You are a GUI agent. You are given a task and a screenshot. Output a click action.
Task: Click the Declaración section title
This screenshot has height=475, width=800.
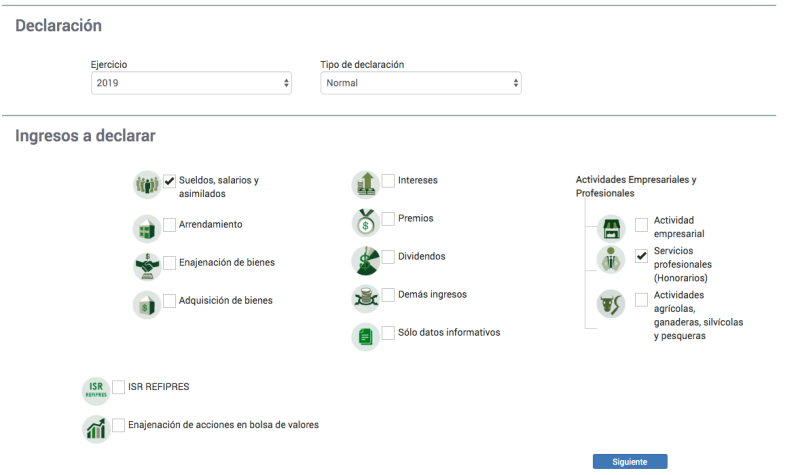(59, 26)
